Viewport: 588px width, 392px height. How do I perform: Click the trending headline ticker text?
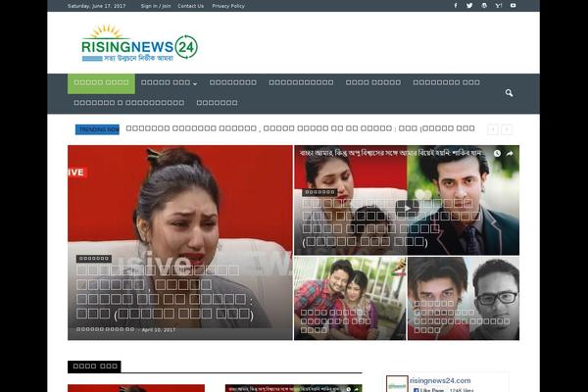pyautogui.click(x=301, y=128)
